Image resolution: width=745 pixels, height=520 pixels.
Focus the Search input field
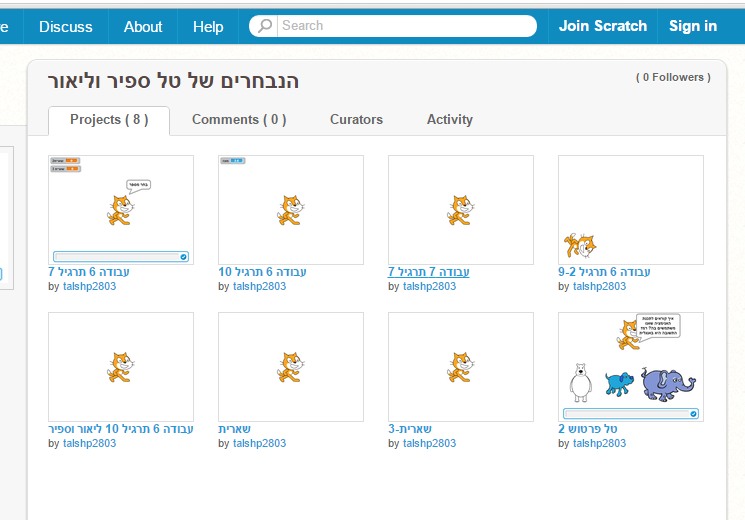coord(407,26)
